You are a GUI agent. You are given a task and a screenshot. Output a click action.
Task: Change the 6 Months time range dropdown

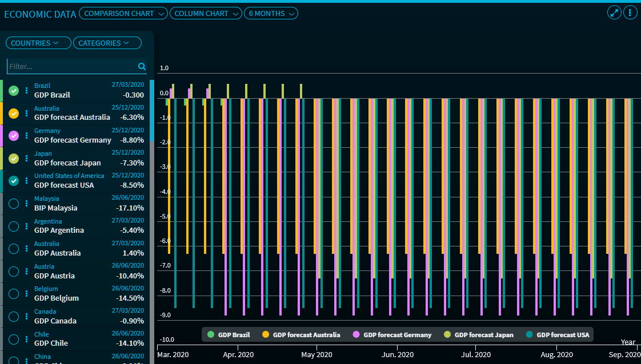tap(271, 13)
